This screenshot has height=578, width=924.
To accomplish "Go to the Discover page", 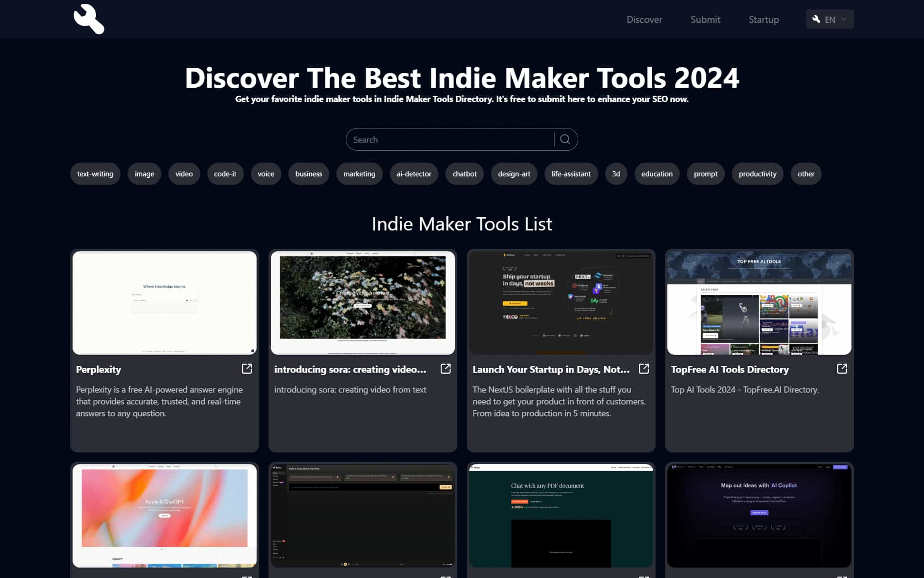I will pyautogui.click(x=644, y=19).
